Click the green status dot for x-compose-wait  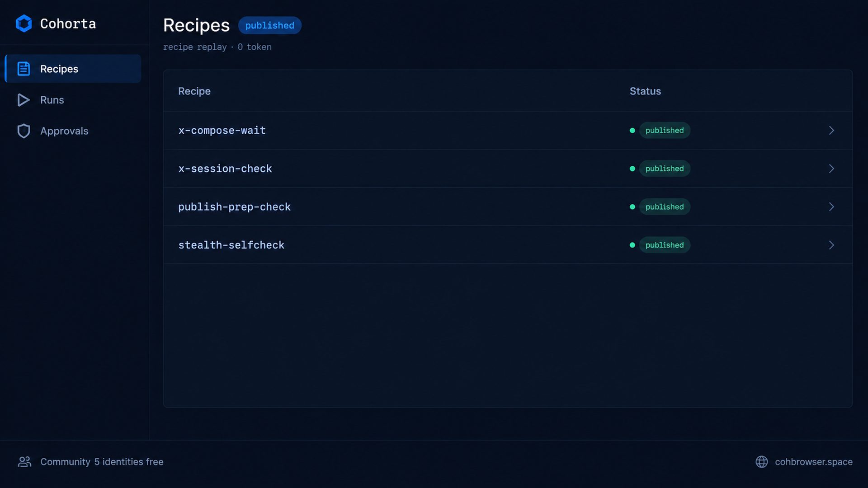632,131
